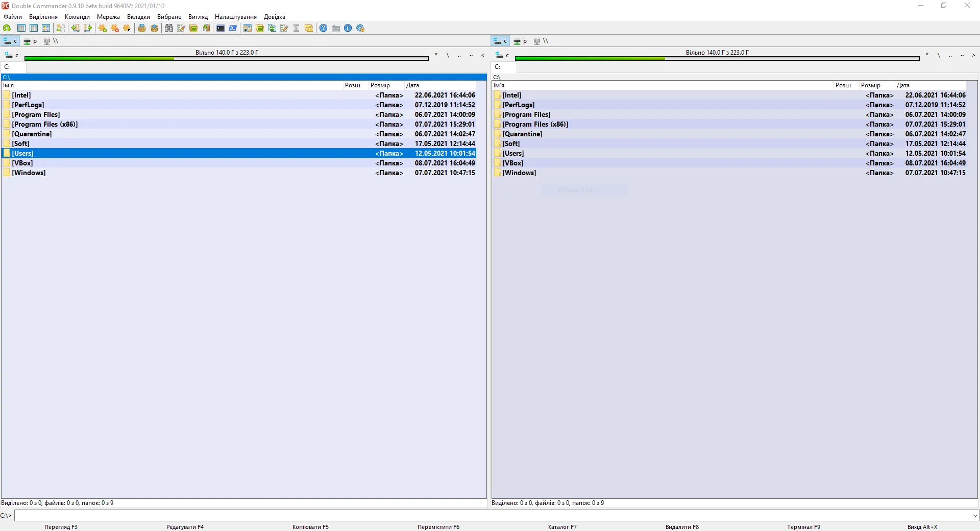
Task: Click the left panel '..' parent directory button
Action: point(459,55)
